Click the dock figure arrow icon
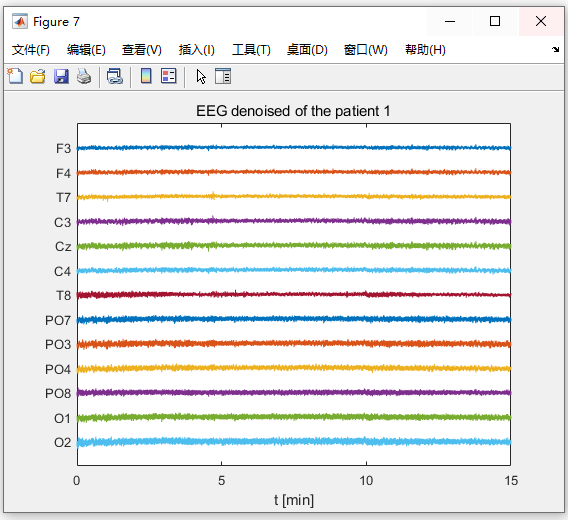Screen dimensions: 568x520 click(x=555, y=49)
